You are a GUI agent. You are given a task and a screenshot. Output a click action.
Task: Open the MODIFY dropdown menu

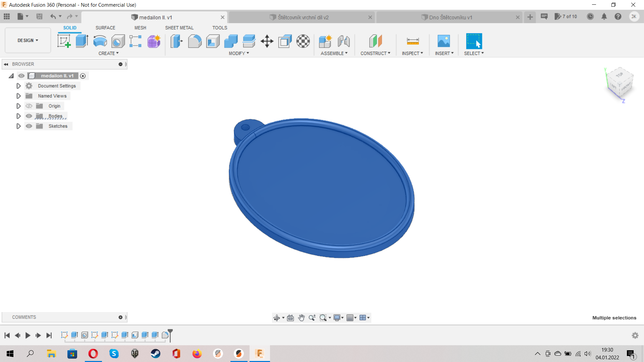(x=239, y=53)
